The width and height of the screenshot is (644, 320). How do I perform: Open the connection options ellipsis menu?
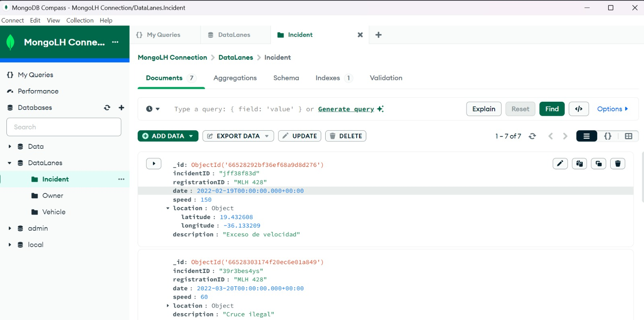pos(115,42)
